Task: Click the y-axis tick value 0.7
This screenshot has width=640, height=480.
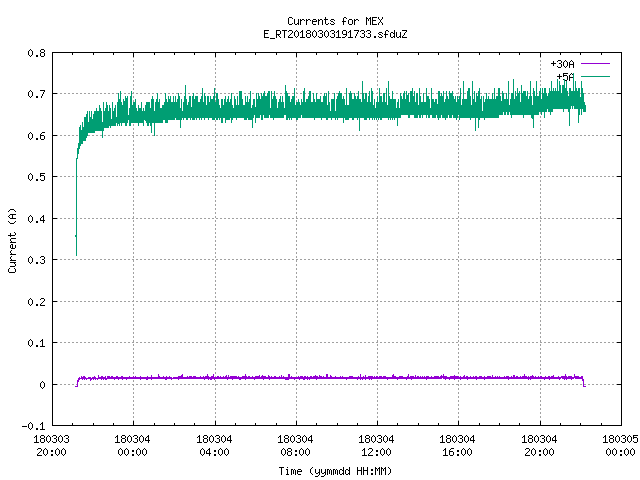Action: [36, 94]
